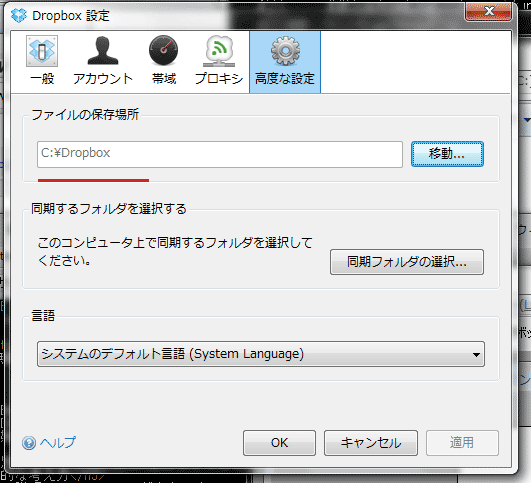
Task: Close the Dropbox 設定 window
Action: 488,12
